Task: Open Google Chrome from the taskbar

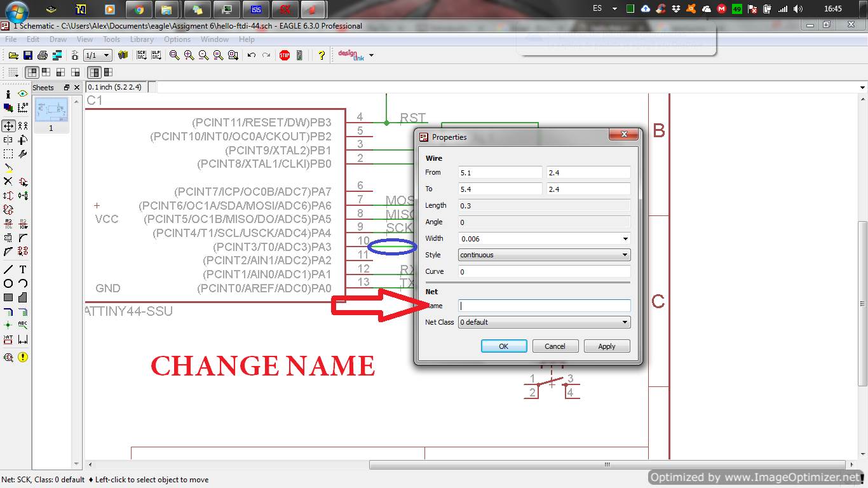Action: click(x=139, y=9)
